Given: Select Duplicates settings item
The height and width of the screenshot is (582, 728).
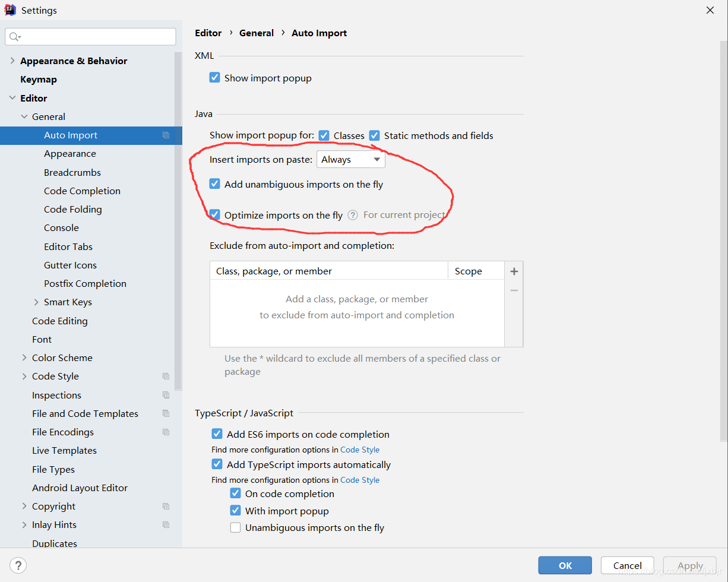Looking at the screenshot, I should click(55, 543).
